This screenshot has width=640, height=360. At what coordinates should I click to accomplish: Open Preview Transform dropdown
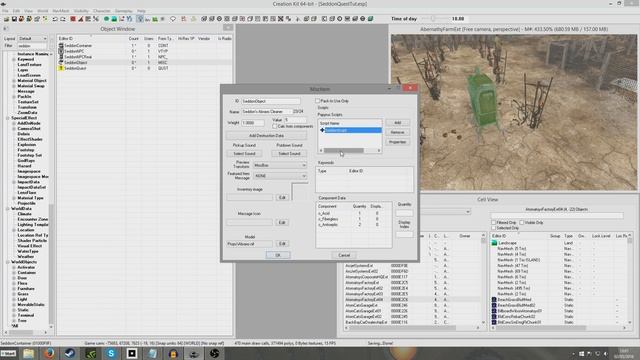tap(280, 165)
